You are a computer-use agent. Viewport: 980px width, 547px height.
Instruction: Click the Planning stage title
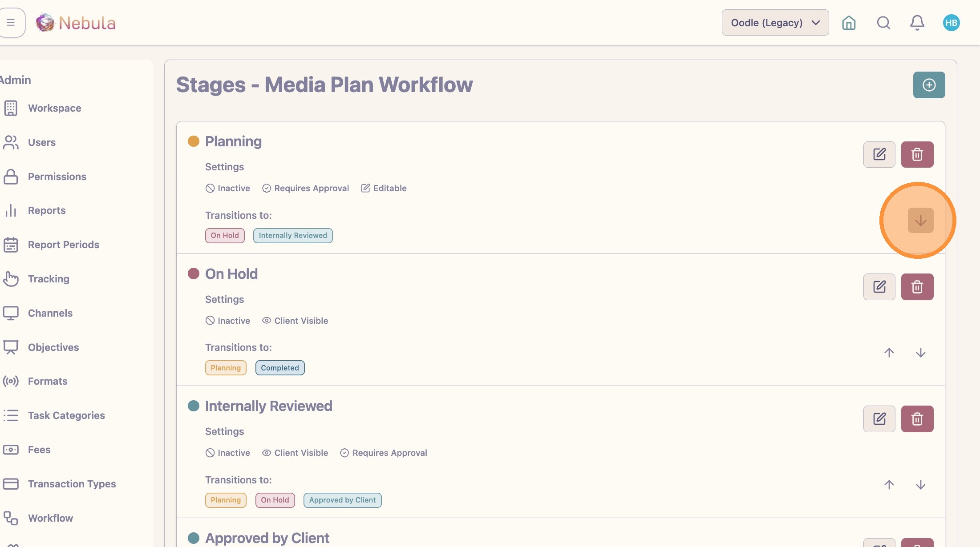233,141
